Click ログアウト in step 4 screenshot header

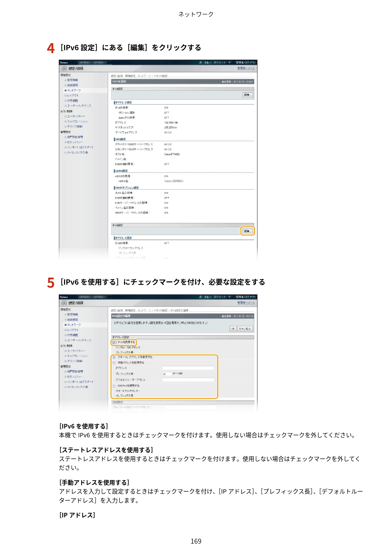pos(250,62)
